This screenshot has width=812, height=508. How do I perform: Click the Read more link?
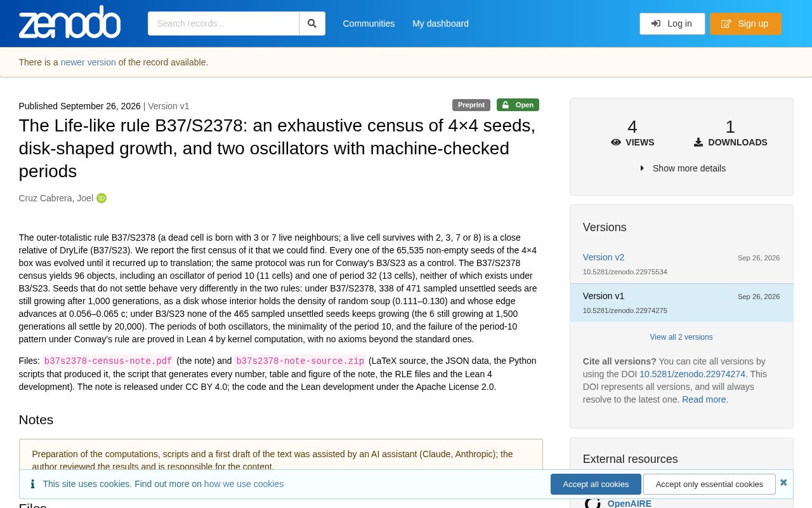pos(704,399)
